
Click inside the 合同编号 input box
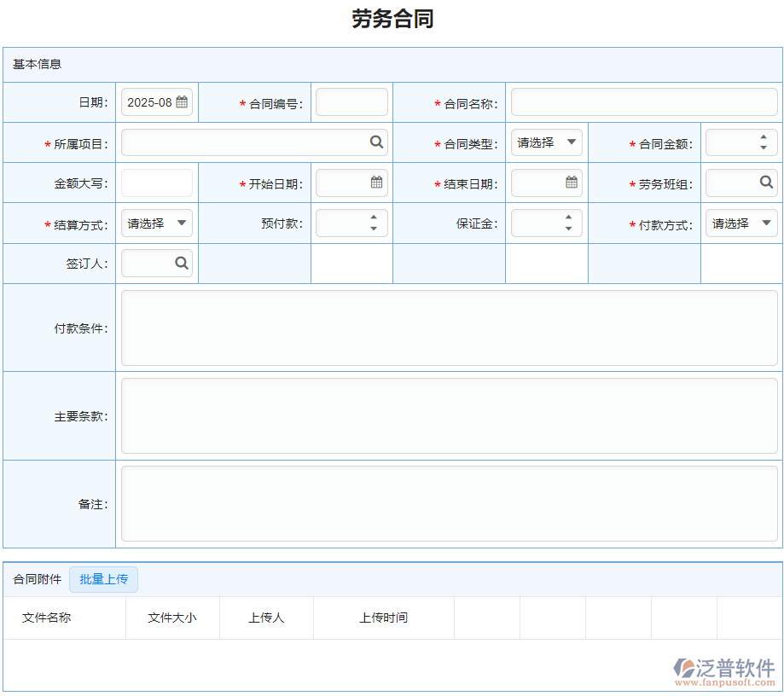[x=351, y=101]
